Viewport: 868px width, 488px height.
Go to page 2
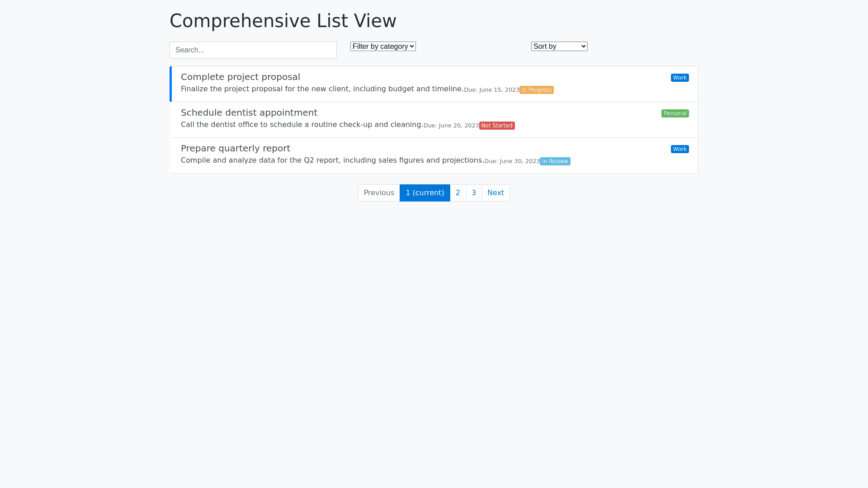point(458,193)
